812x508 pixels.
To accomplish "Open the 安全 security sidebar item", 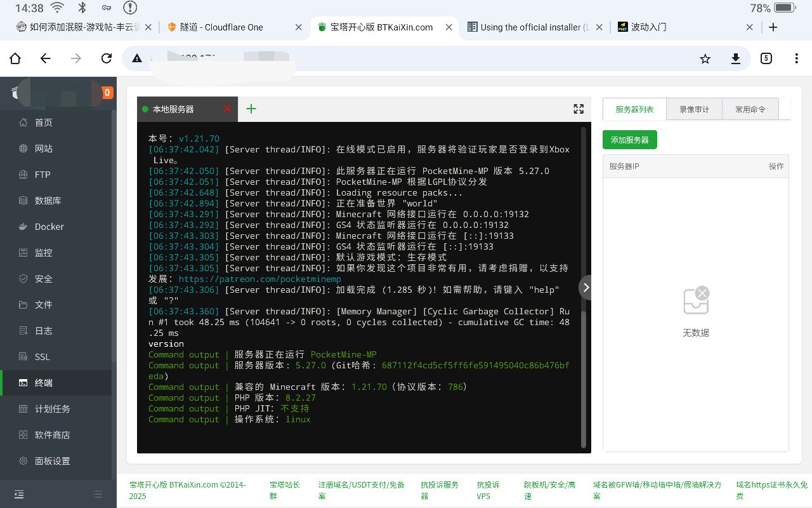I will (x=56, y=279).
